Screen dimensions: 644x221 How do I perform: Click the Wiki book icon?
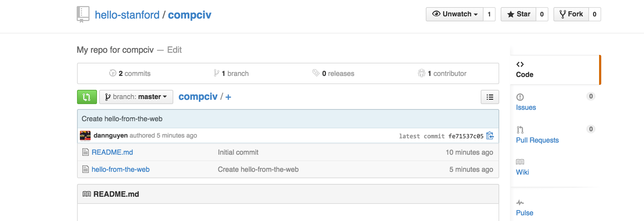coord(520,162)
